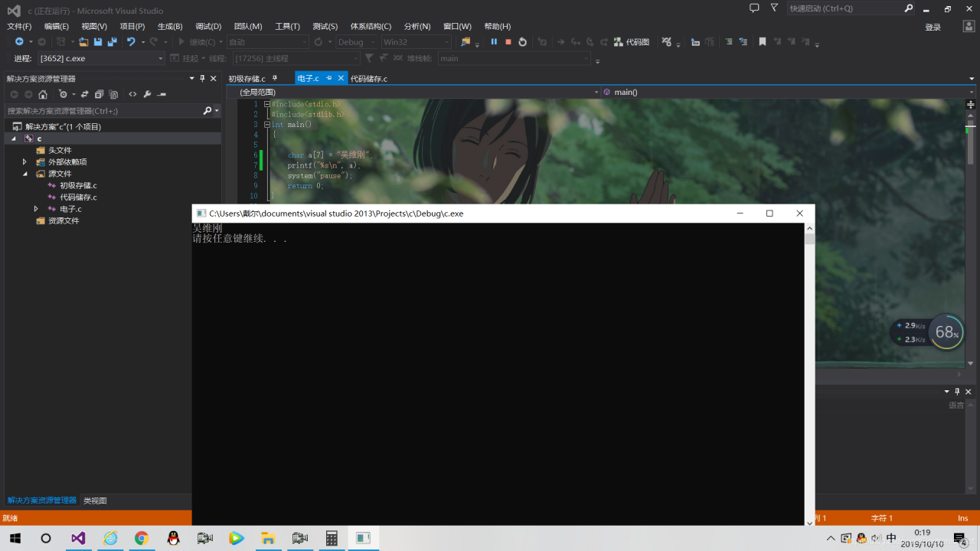980x551 pixels.
Task: Expand the 电子.c tree node
Action: [x=36, y=209]
